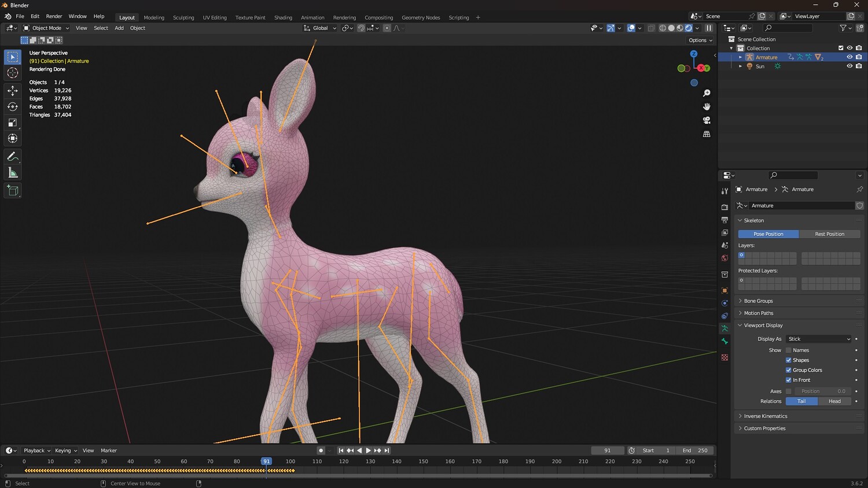Click the zoom magnifier viewport icon
This screenshot has height=488, width=868.
(x=707, y=93)
